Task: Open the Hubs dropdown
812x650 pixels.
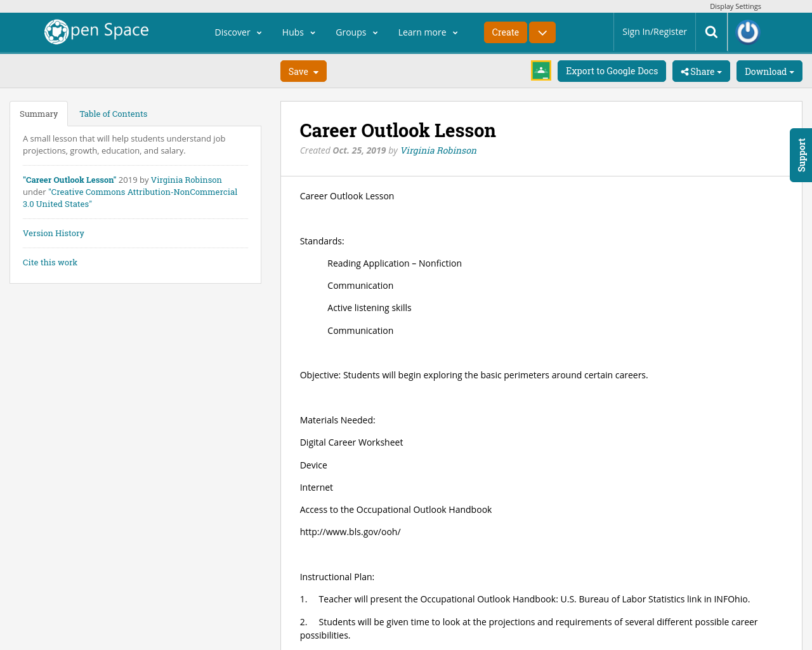Action: click(299, 31)
